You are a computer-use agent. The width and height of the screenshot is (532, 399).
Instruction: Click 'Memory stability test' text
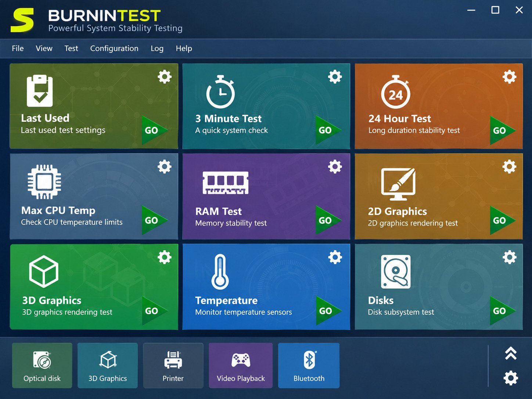231,223
